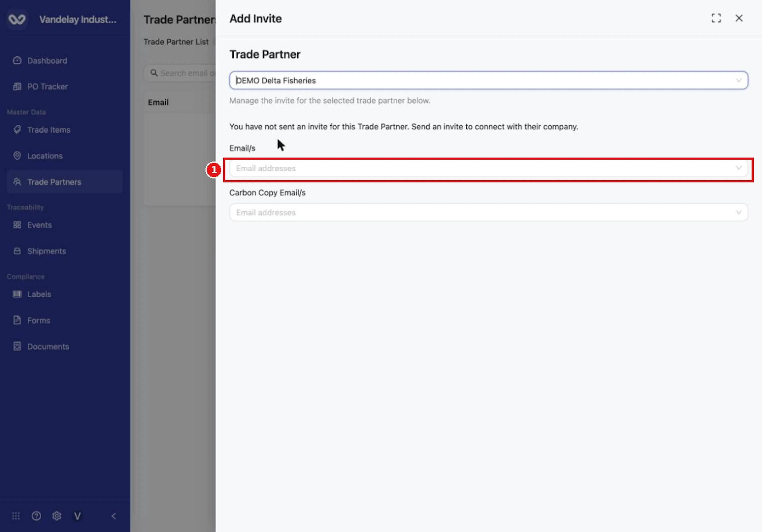Click the Trade Items tag icon

17,129
